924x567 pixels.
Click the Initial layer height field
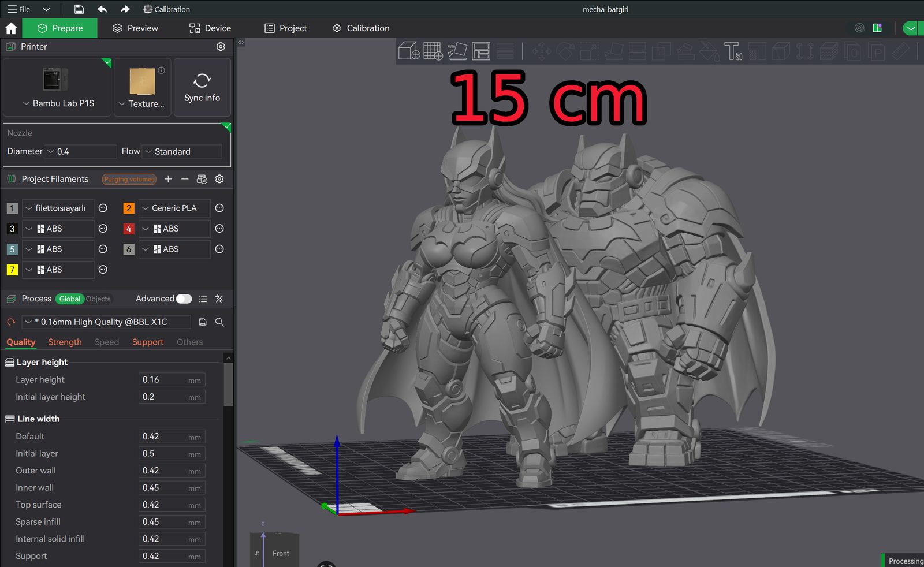coord(172,397)
